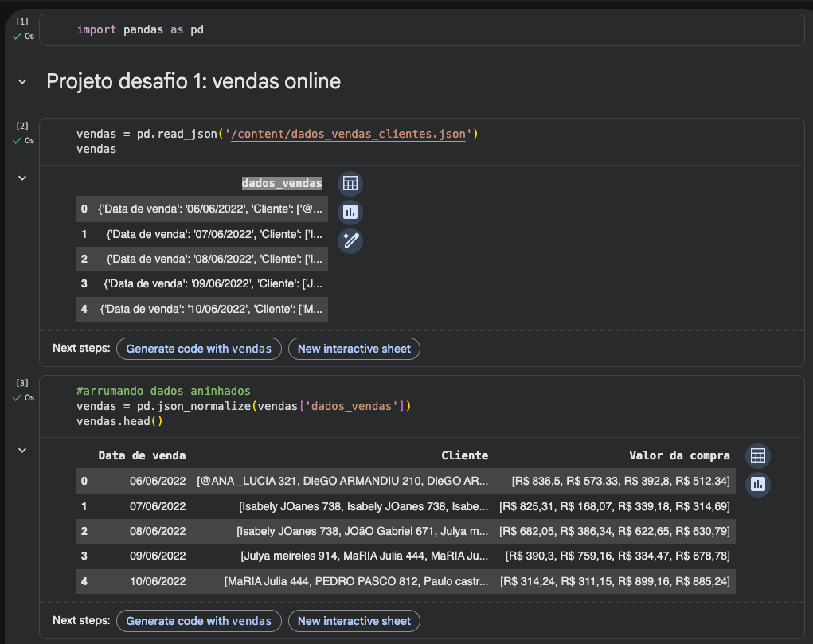
Task: Click chart suggestion icon in cell 3 output
Action: [x=757, y=484]
